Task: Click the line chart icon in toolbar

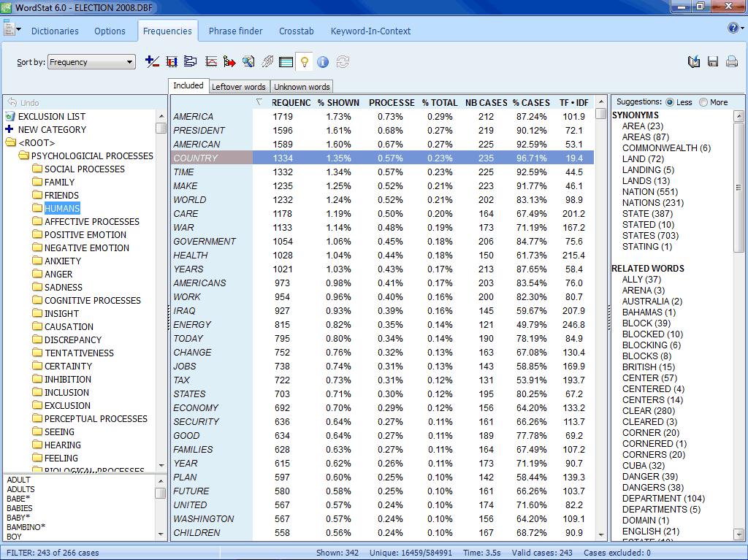Action: click(x=211, y=62)
